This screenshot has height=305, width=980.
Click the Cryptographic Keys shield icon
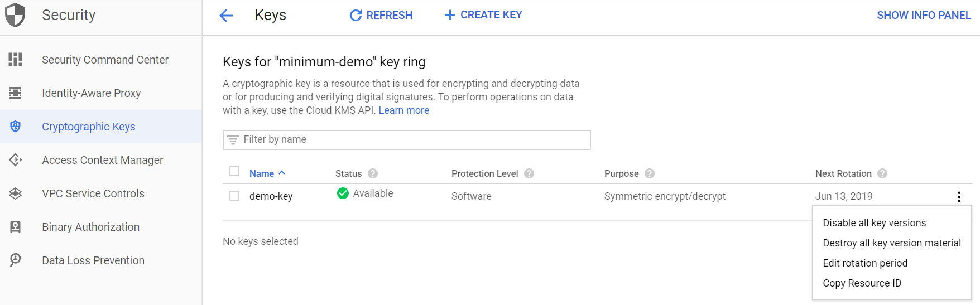pyautogui.click(x=16, y=127)
